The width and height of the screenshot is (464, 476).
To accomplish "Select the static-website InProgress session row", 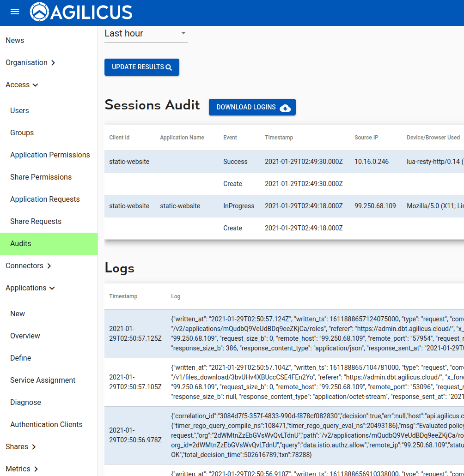I will 238,206.
